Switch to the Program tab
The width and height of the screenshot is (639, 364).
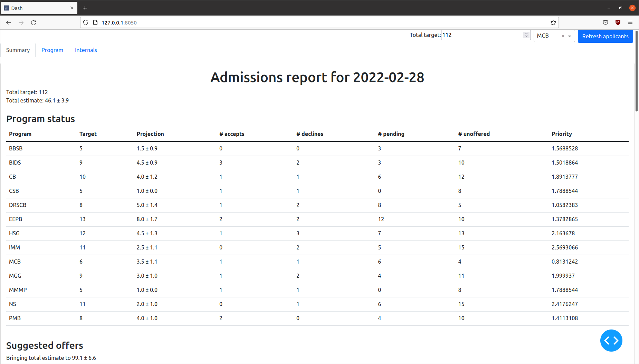[x=52, y=50]
